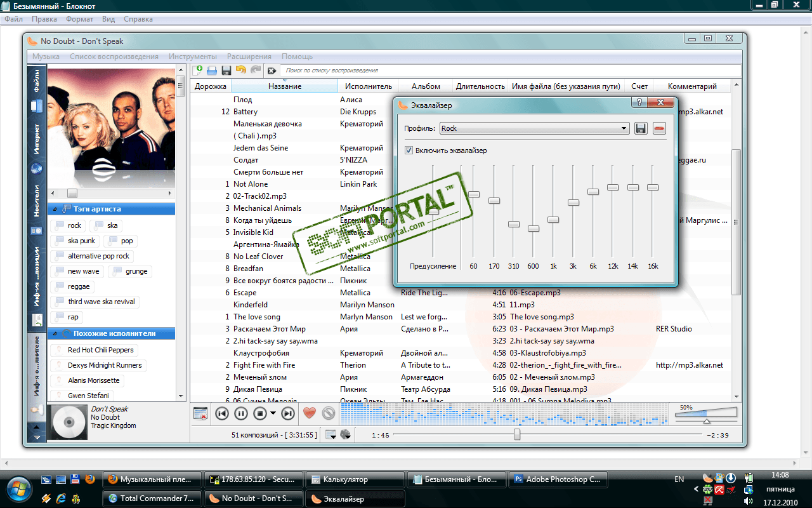Switch to Калькулятор in the taskbar
812x508 pixels.
pyautogui.click(x=355, y=479)
